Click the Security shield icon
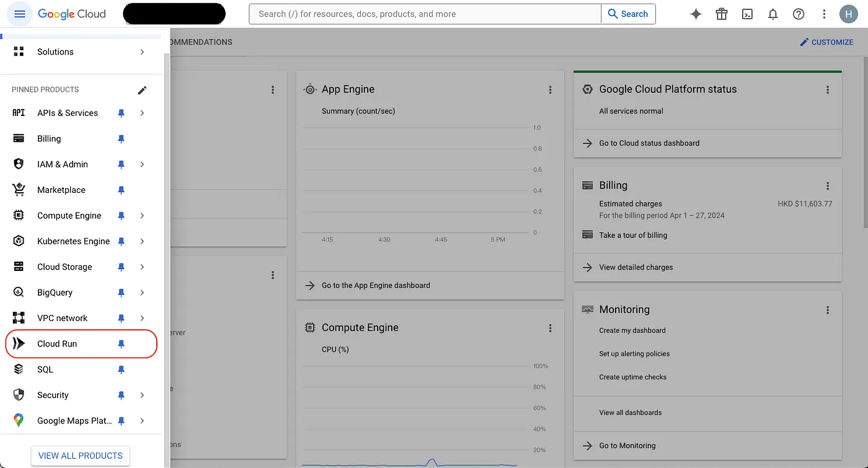The width and height of the screenshot is (868, 468). 19,395
